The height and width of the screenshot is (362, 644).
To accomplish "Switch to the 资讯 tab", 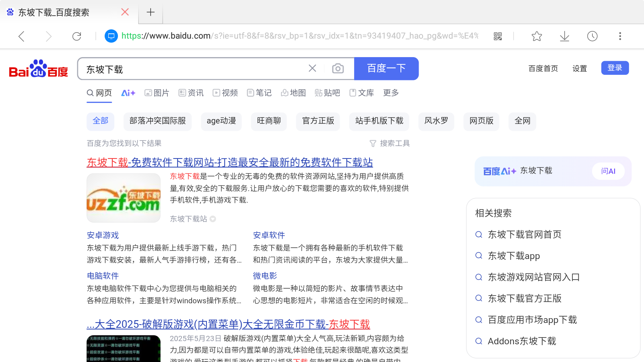I will (x=191, y=93).
